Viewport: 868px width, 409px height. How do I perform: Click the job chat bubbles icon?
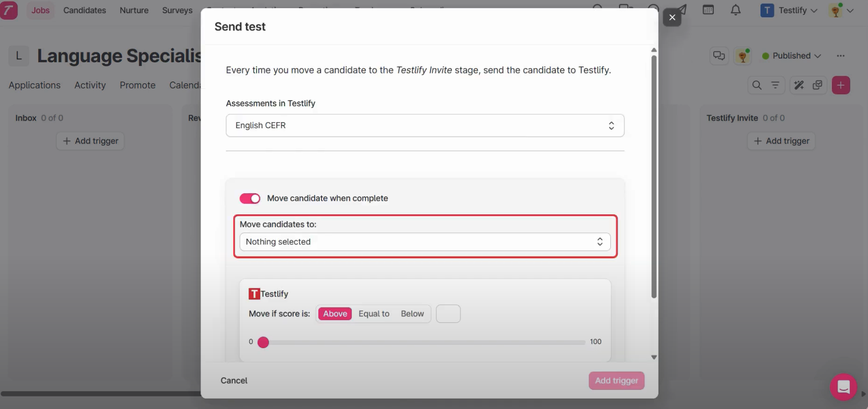tap(719, 56)
